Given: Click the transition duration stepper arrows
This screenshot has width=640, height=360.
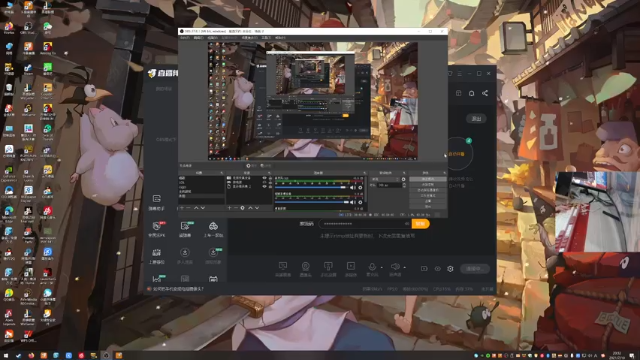Looking at the screenshot, I should click(x=404, y=185).
